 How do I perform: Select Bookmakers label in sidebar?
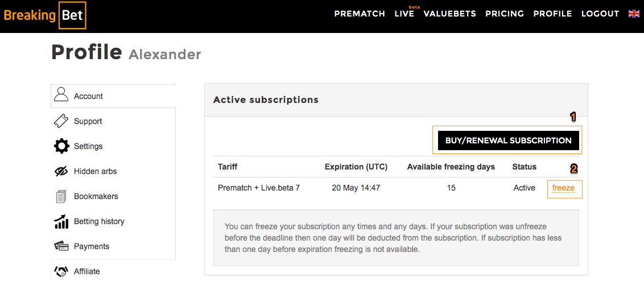(96, 196)
